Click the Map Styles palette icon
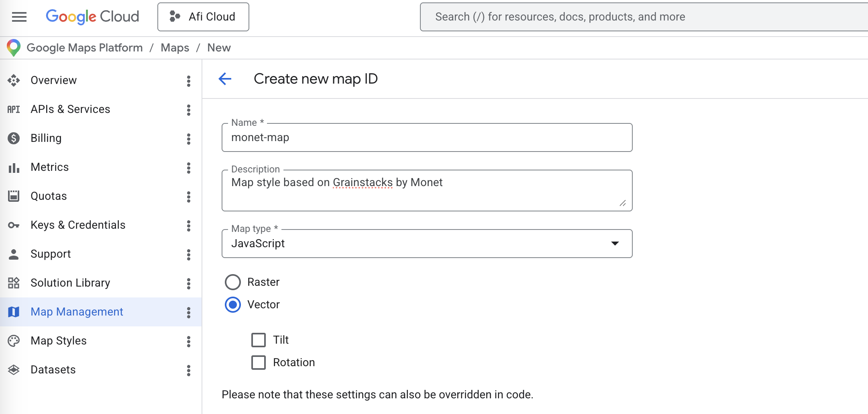 [x=14, y=341]
